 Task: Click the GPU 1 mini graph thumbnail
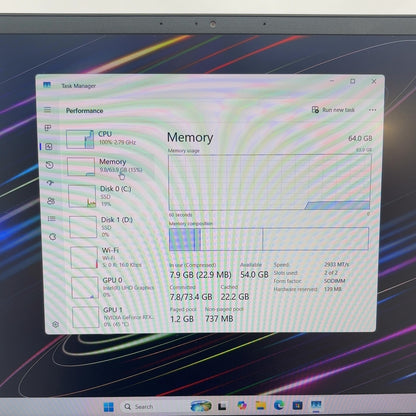tap(86, 317)
